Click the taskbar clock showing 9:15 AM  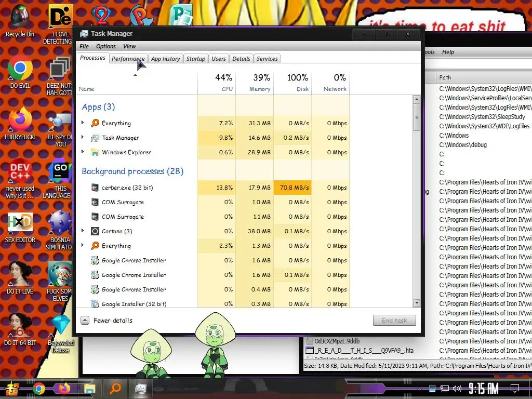click(x=484, y=389)
